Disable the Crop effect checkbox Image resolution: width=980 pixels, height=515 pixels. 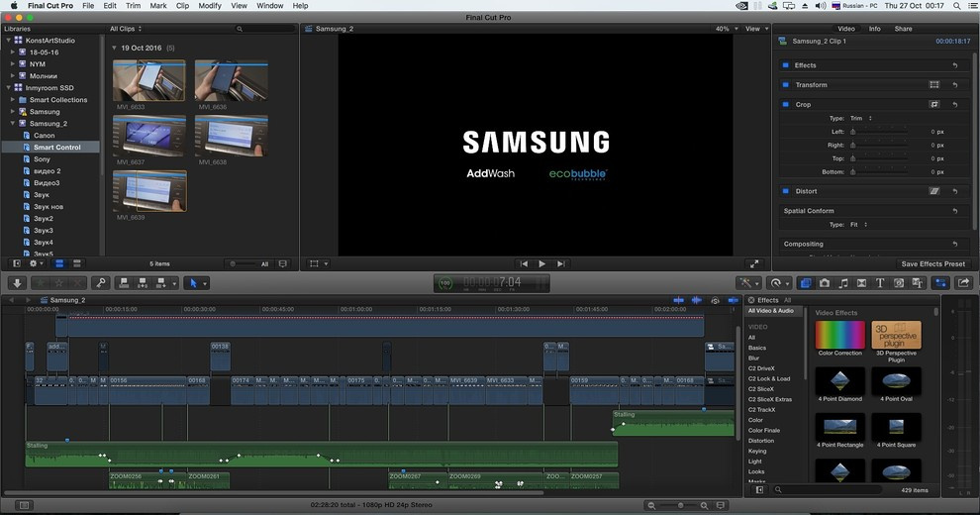(786, 104)
